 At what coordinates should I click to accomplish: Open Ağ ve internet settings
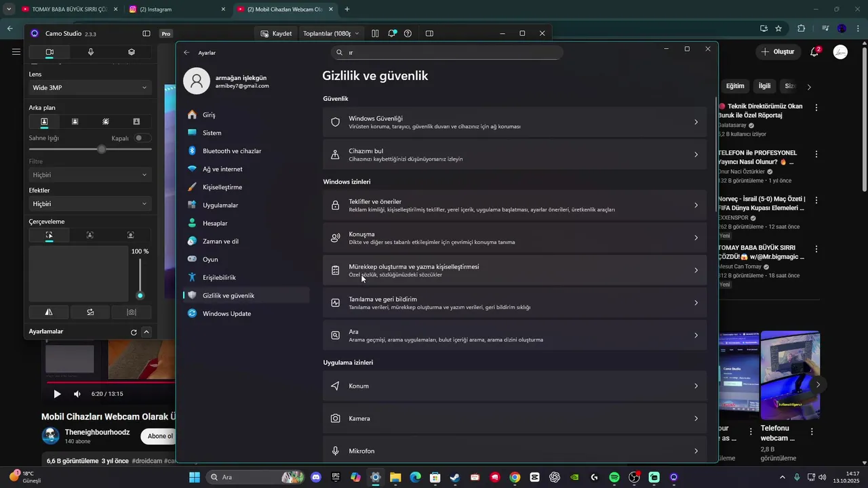click(x=246, y=169)
